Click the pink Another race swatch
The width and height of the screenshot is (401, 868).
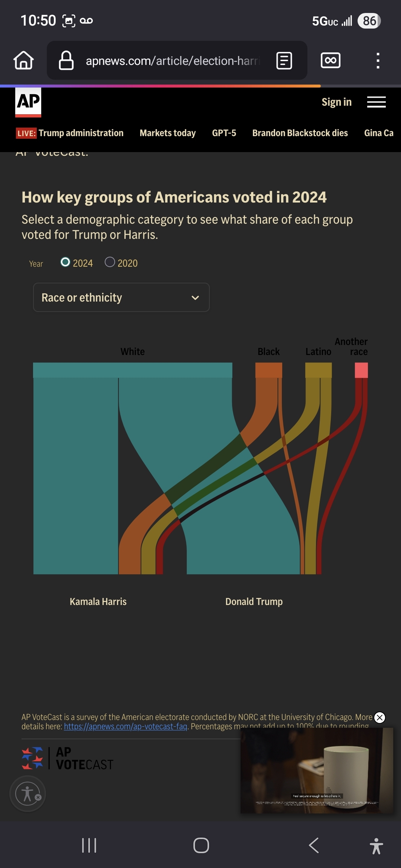361,370
